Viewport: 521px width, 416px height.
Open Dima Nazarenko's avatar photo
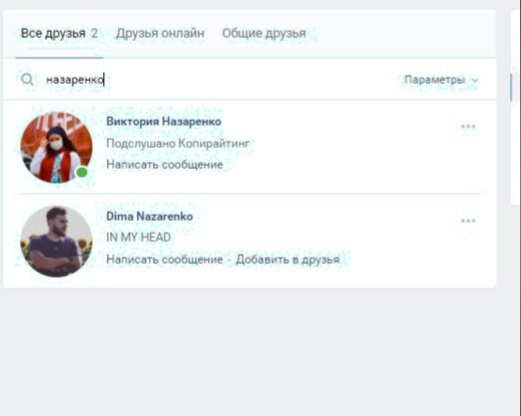click(56, 242)
